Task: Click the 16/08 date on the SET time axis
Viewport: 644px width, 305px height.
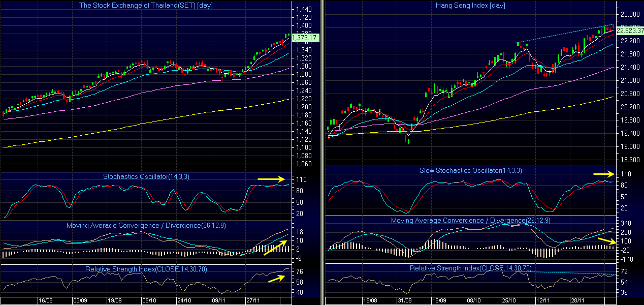Action: click(46, 301)
